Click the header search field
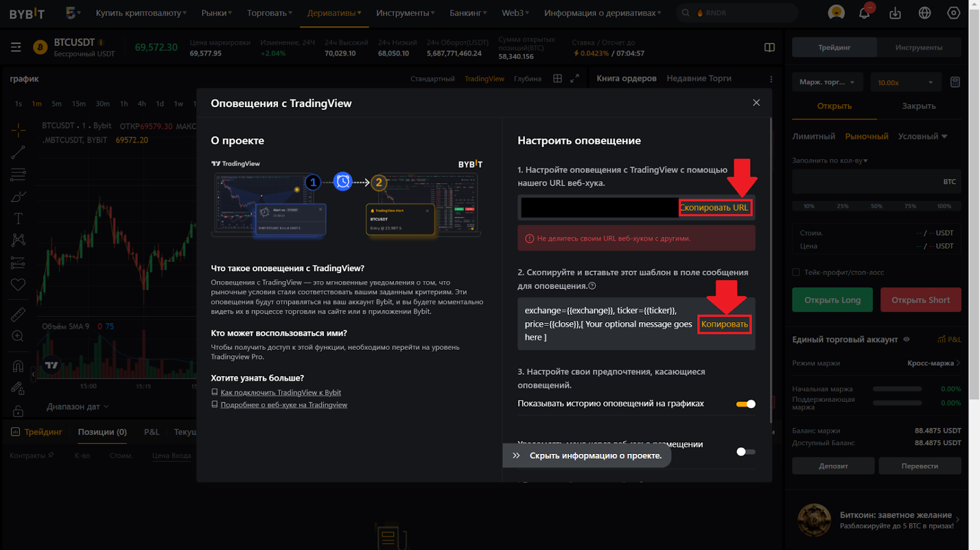This screenshot has height=550, width=980. coord(737,13)
